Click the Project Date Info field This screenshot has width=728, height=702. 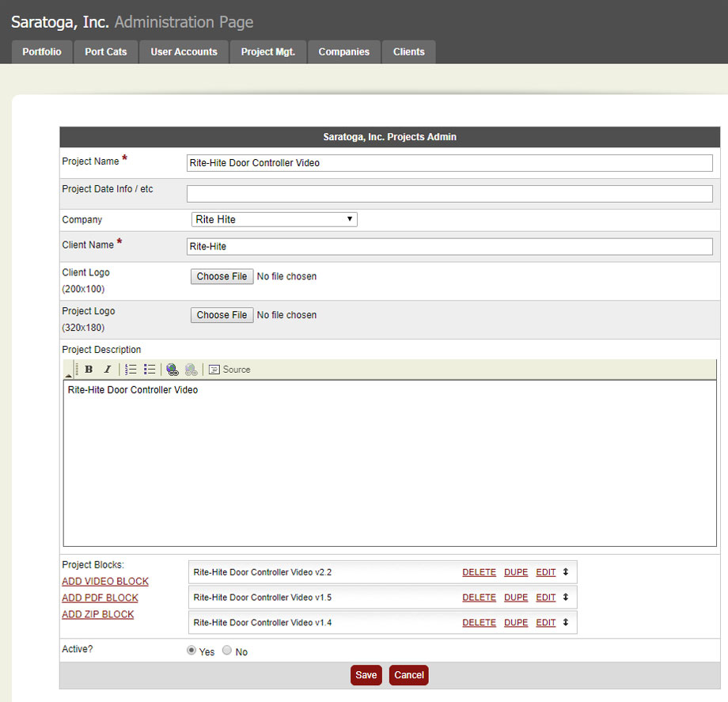(x=449, y=194)
